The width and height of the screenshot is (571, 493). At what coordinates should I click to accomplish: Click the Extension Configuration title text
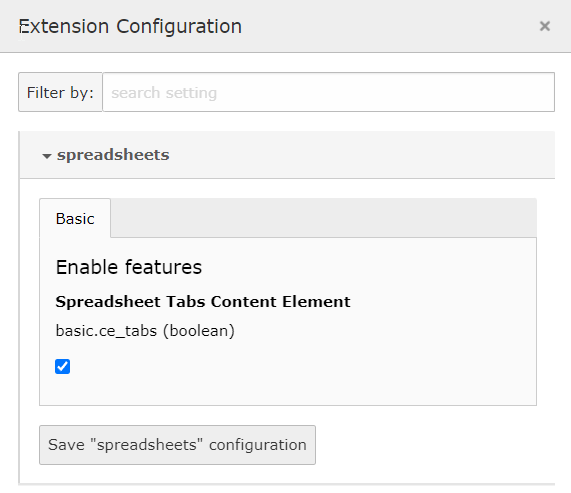point(130,26)
